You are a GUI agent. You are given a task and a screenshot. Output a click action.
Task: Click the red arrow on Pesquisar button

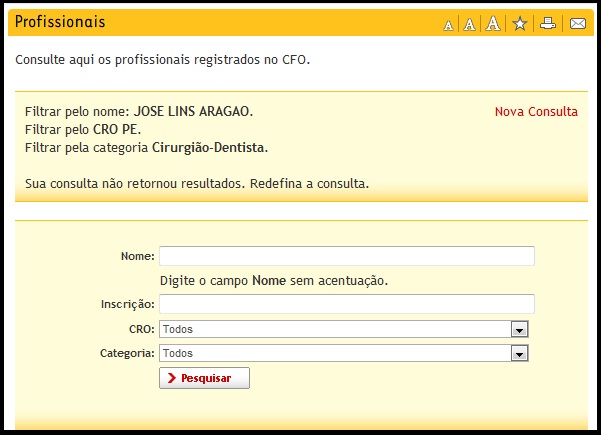(x=172, y=378)
